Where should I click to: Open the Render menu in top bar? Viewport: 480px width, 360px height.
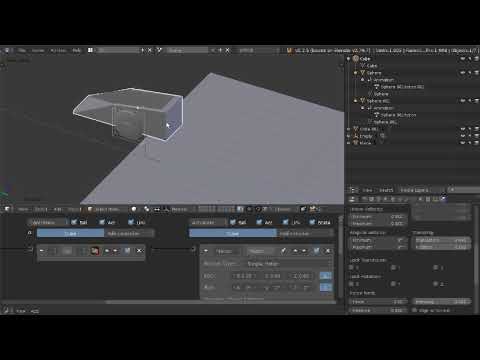tap(38, 50)
